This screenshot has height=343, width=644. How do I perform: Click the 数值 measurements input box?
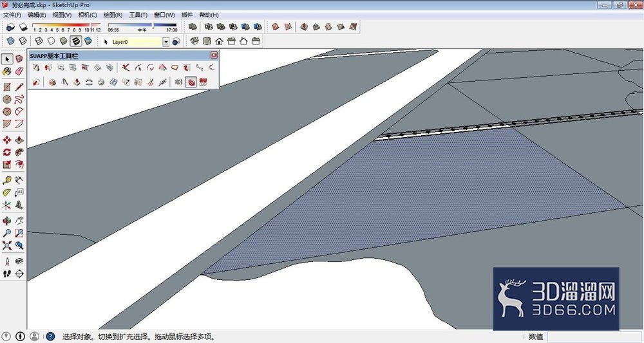point(594,337)
